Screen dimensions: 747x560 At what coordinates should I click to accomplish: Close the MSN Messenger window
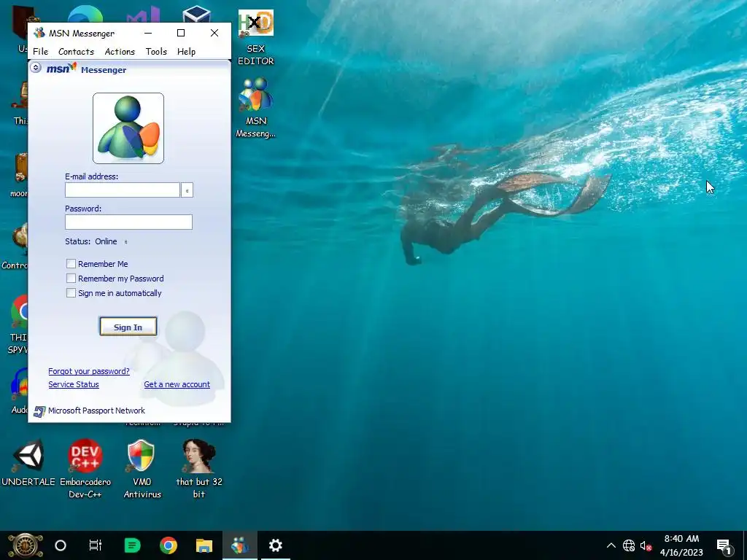tap(214, 33)
